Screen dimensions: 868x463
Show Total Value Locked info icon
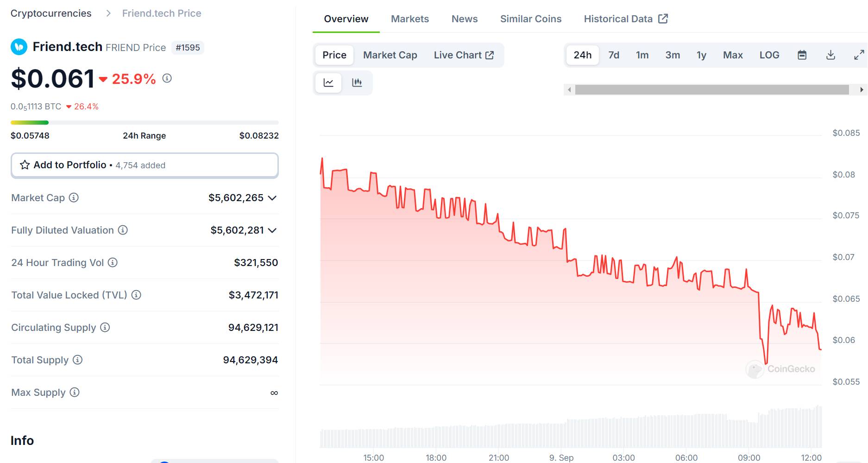point(136,295)
